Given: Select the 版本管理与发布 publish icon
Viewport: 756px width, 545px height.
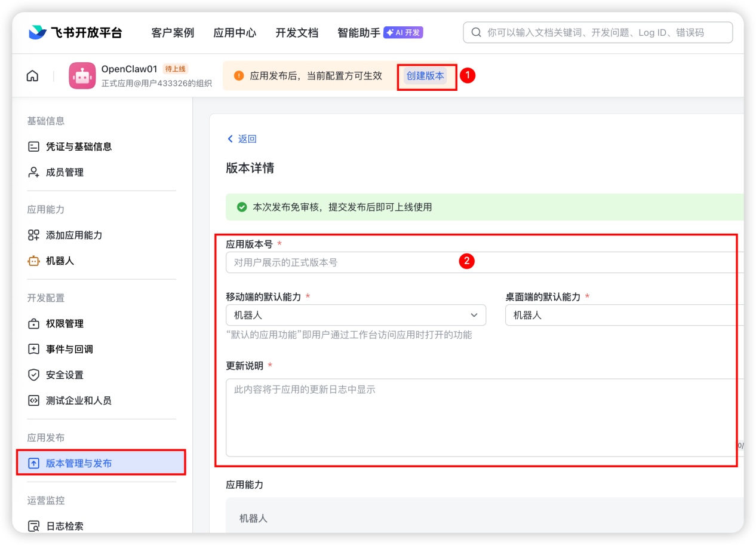Looking at the screenshot, I should 34,463.
